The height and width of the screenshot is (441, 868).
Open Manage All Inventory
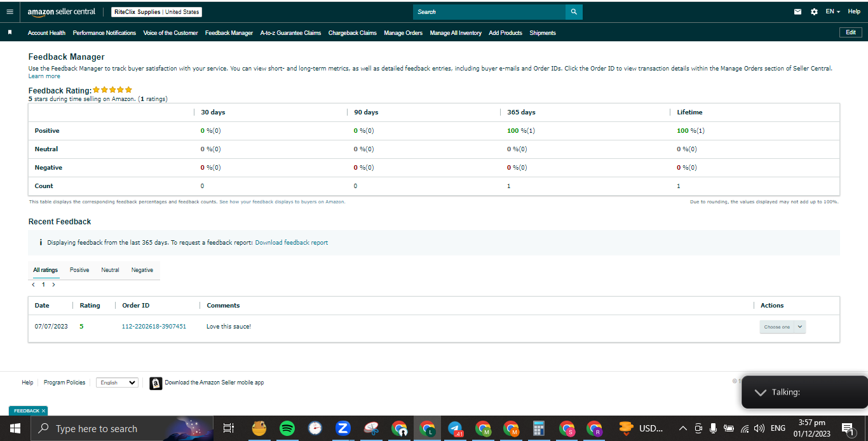(456, 32)
